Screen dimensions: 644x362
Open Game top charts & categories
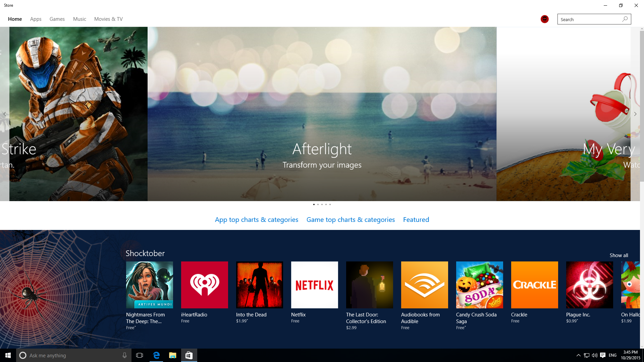click(351, 220)
